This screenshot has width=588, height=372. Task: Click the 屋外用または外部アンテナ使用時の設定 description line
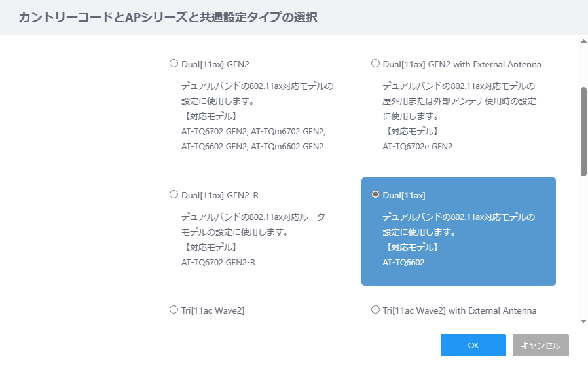[459, 101]
